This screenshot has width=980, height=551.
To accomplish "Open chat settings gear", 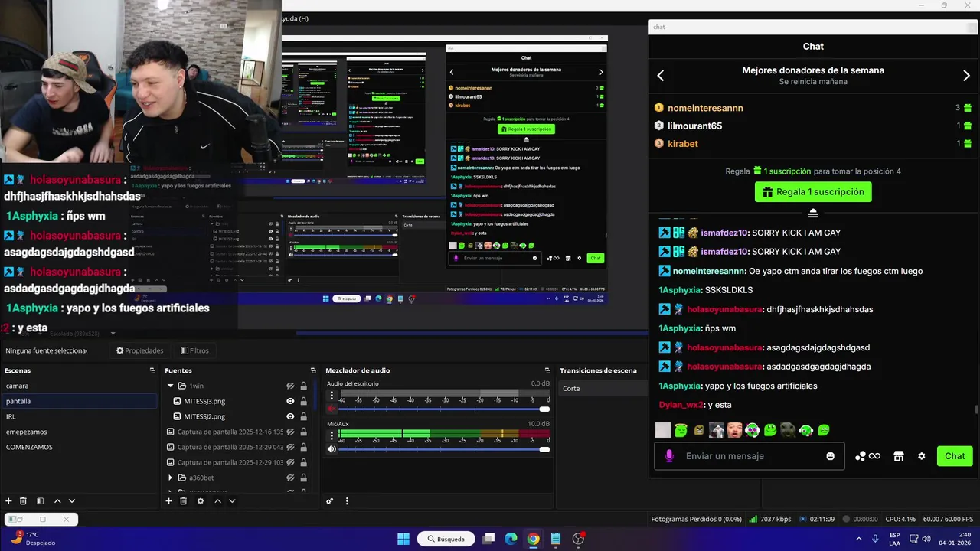I will pyautogui.click(x=922, y=456).
